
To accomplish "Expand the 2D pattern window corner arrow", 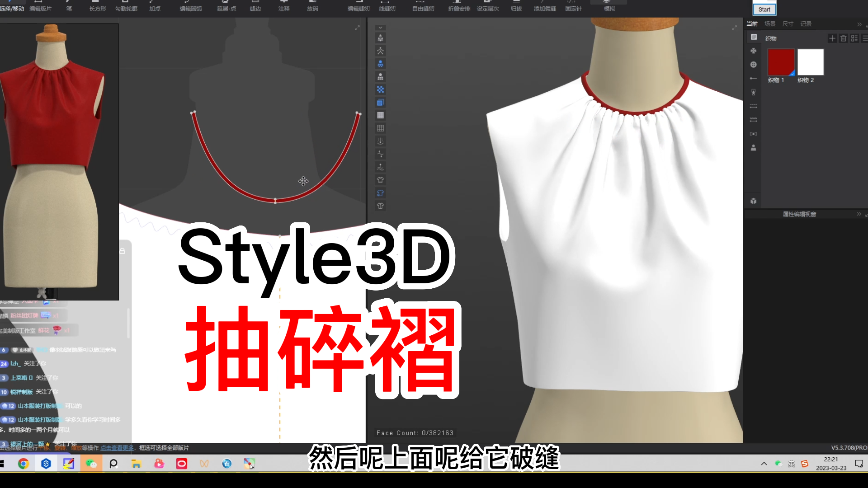I will coord(357,28).
